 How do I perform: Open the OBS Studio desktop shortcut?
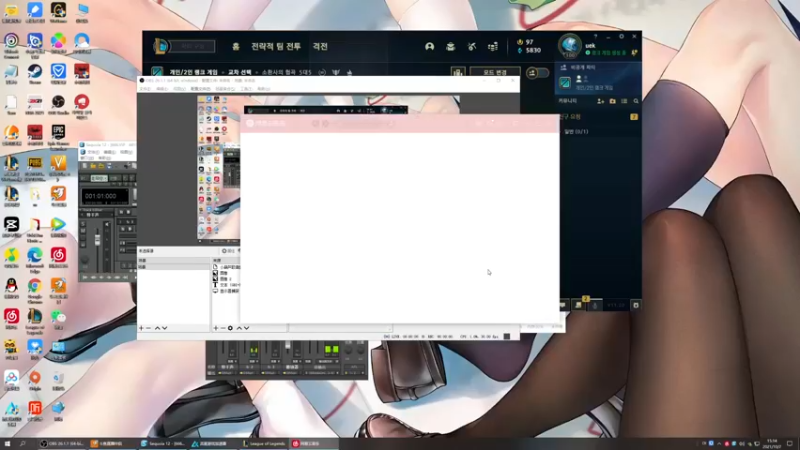coord(58,105)
